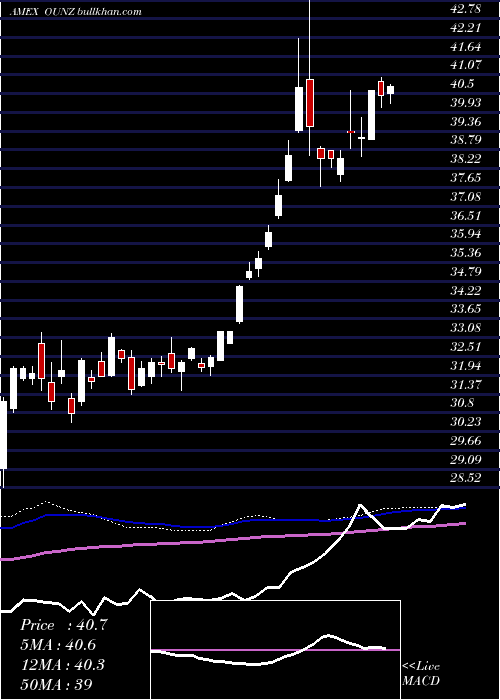Click the 50MA : 39 readout
500x700 pixels.
coord(57,684)
